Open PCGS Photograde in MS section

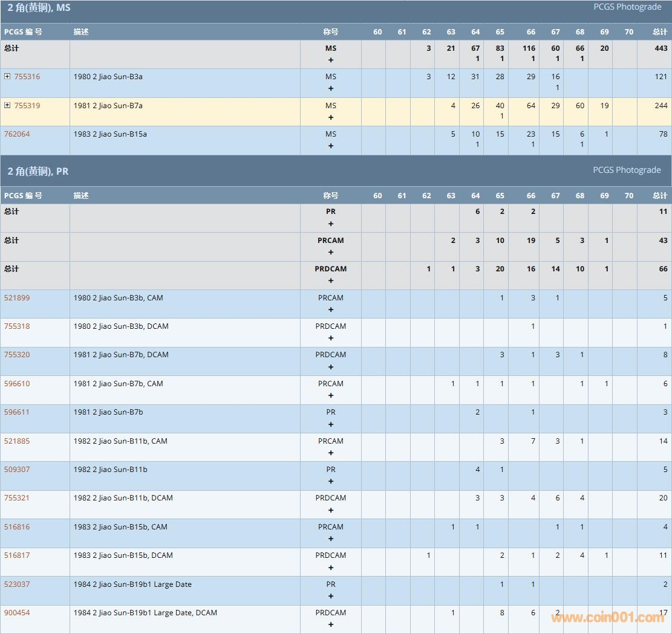[627, 7]
